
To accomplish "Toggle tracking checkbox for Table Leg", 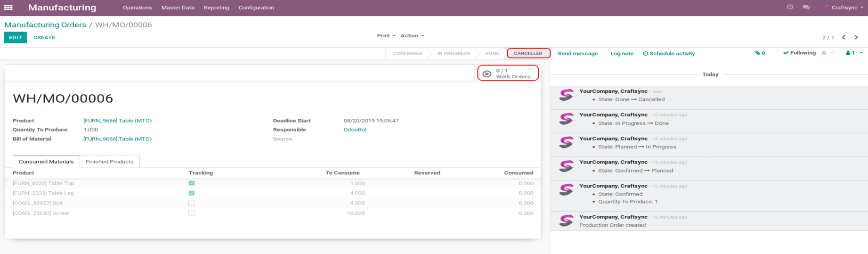I will [x=192, y=193].
